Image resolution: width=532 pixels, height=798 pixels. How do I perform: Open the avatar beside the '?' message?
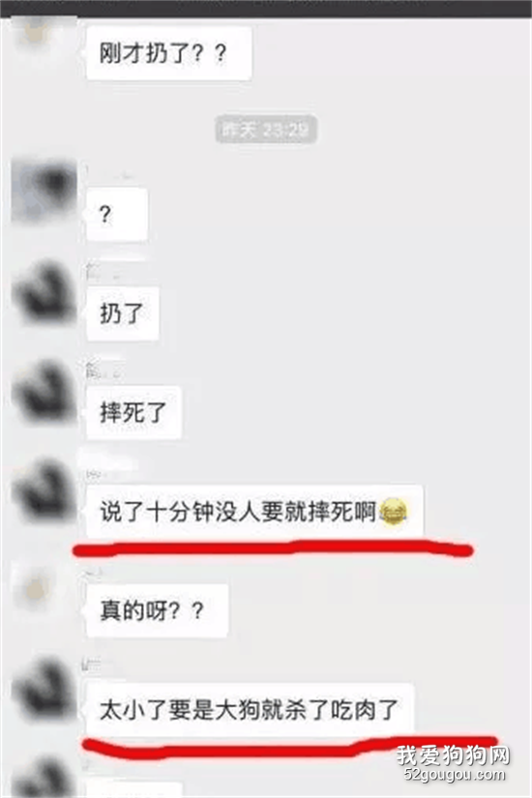click(44, 191)
